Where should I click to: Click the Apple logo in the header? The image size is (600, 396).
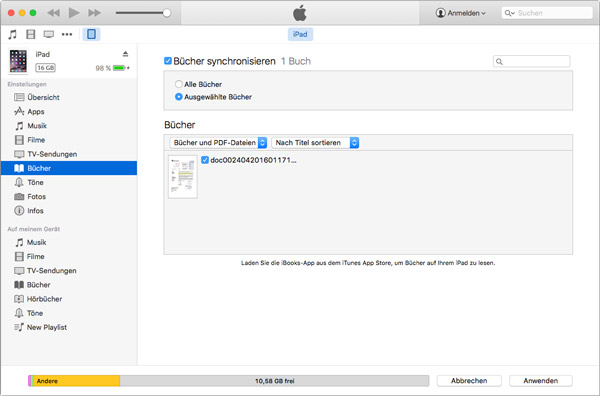pyautogui.click(x=300, y=13)
